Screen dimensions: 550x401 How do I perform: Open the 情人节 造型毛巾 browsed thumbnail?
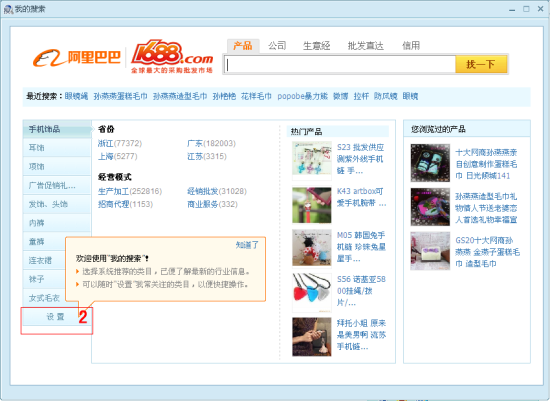[430, 207]
